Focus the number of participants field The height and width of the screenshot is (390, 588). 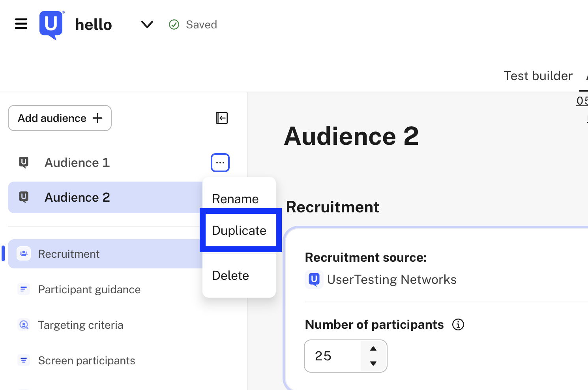(333, 356)
